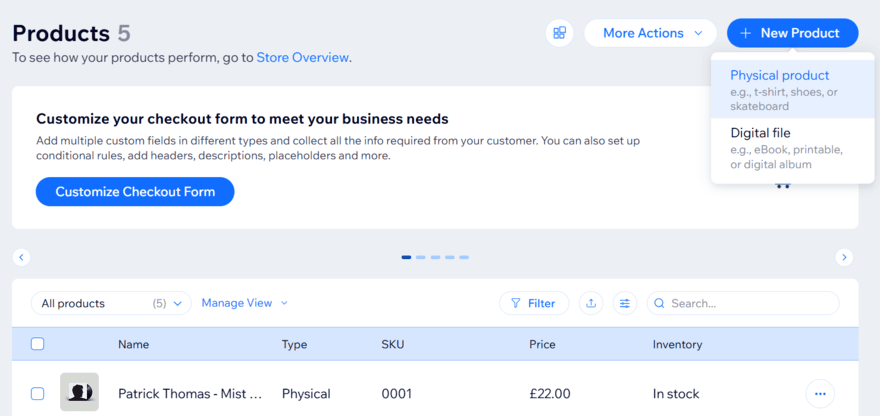Open the All products view dropdown
Viewport: 880px width, 416px height.
click(x=111, y=303)
